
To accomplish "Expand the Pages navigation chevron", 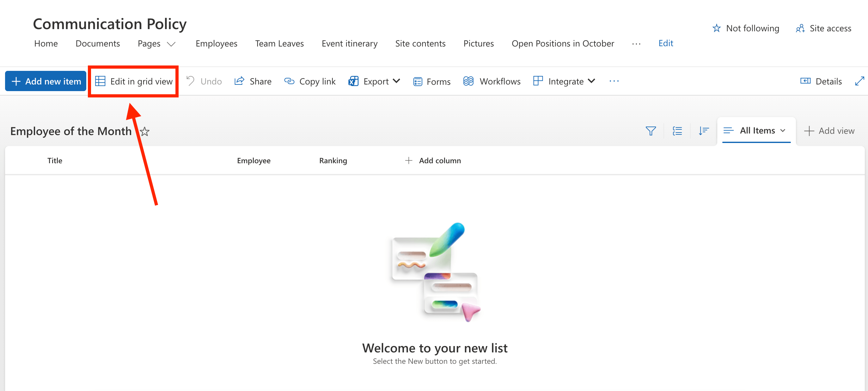I will pyautogui.click(x=172, y=44).
